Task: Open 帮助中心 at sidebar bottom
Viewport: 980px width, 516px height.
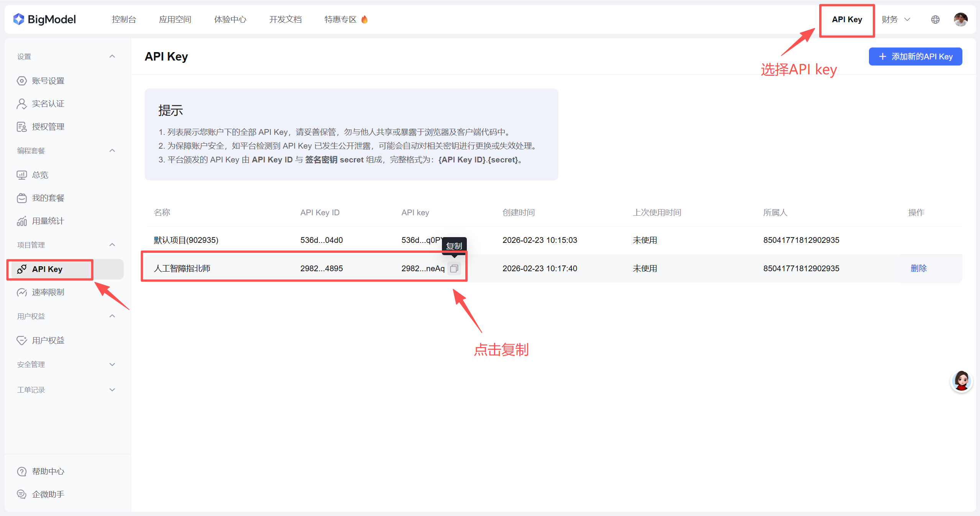Action: pos(48,472)
